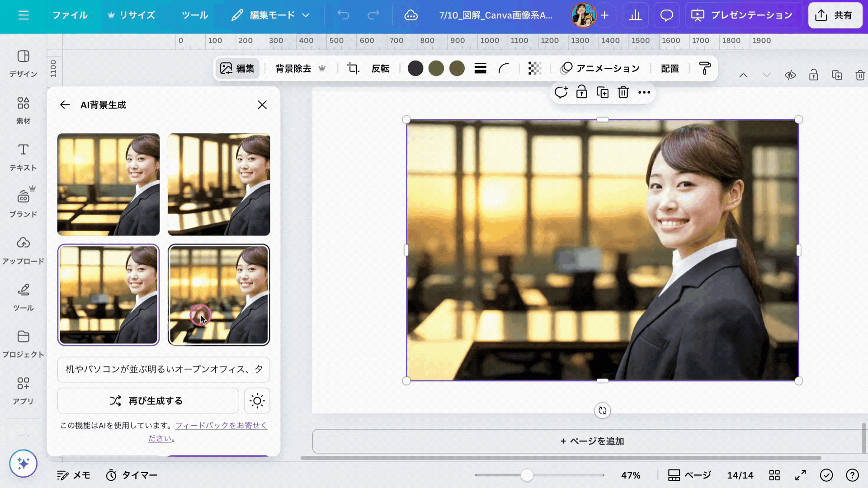Toggle page visibility with the eye icon
The width and height of the screenshot is (868, 488).
tap(790, 75)
